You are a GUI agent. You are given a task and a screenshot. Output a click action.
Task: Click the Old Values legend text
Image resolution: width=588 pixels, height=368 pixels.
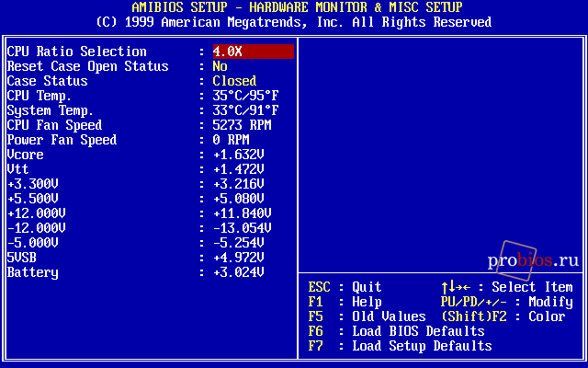[x=389, y=316]
